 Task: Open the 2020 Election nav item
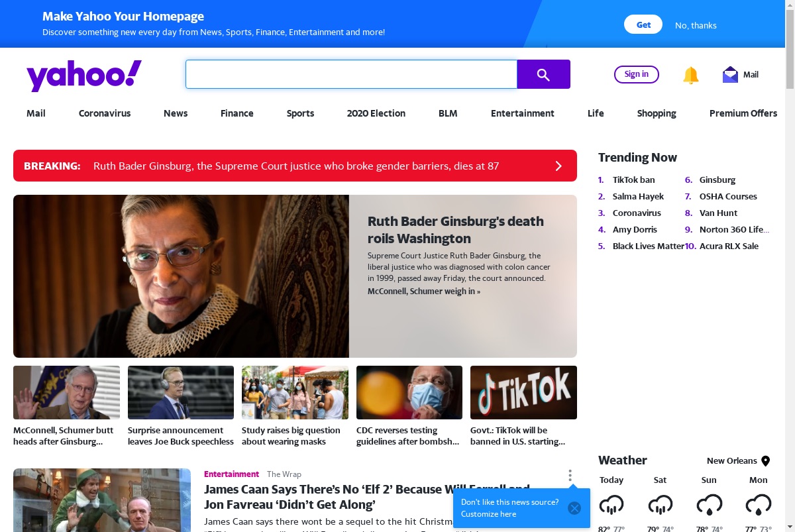376,113
